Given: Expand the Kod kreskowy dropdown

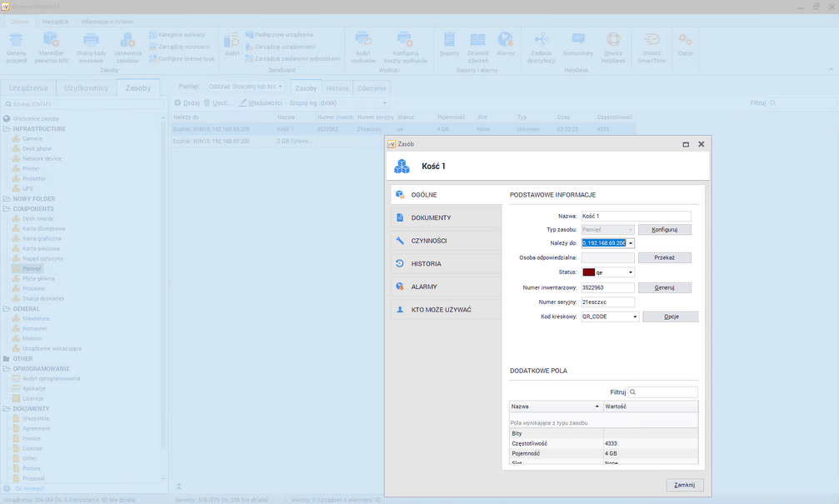Looking at the screenshot, I should [x=635, y=317].
